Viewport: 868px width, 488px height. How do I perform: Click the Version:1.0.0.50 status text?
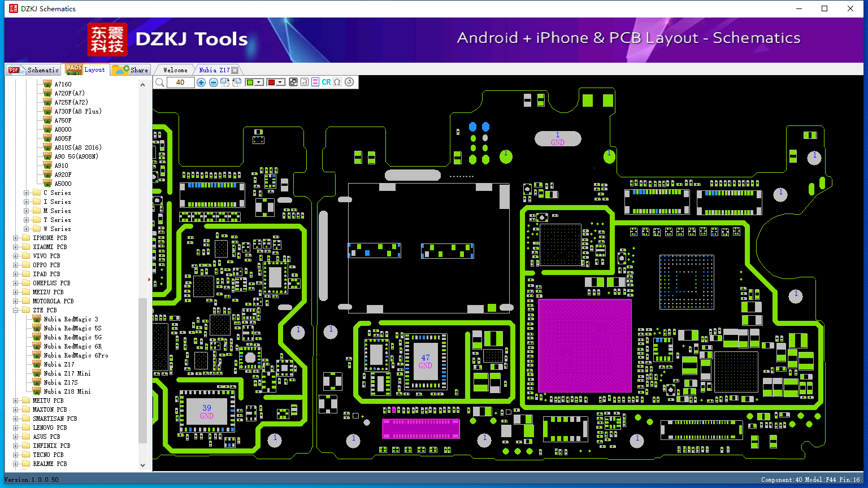tap(32, 480)
